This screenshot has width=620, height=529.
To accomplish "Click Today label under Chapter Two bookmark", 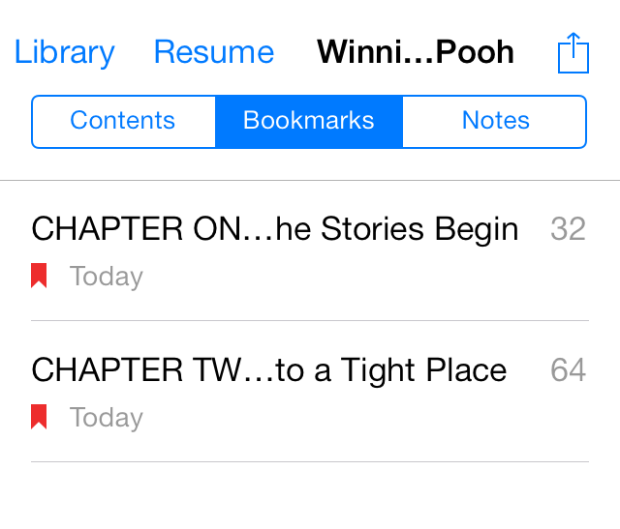I will (x=106, y=418).
